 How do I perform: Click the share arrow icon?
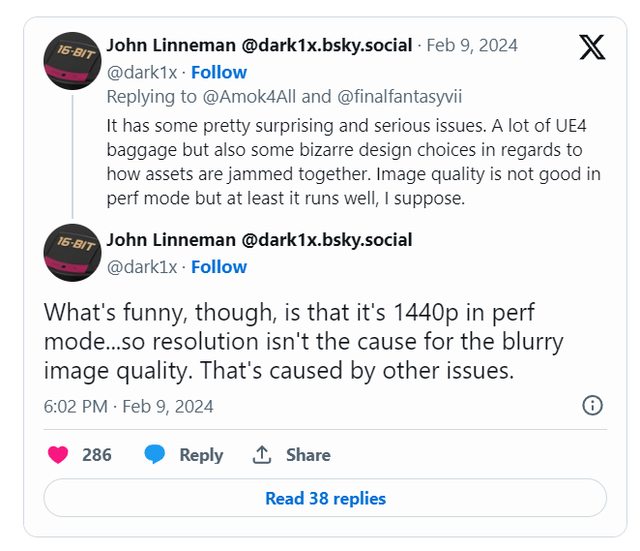coord(262,455)
